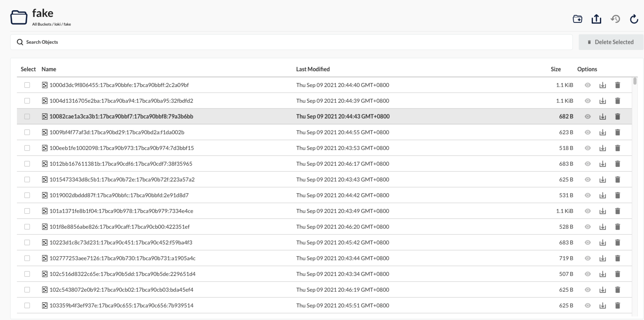
Task: Delete object 1019002dbddd87f via trash icon
Action: (617, 195)
